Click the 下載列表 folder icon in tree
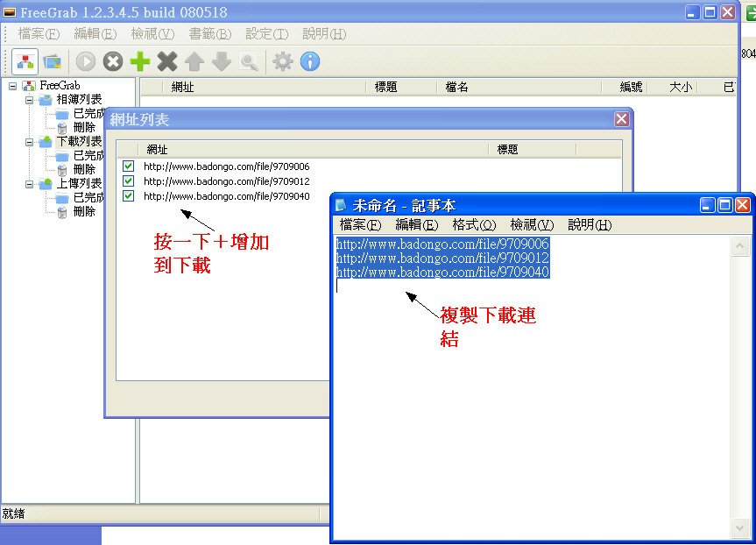Image resolution: width=756 pixels, height=545 pixels. (46, 142)
